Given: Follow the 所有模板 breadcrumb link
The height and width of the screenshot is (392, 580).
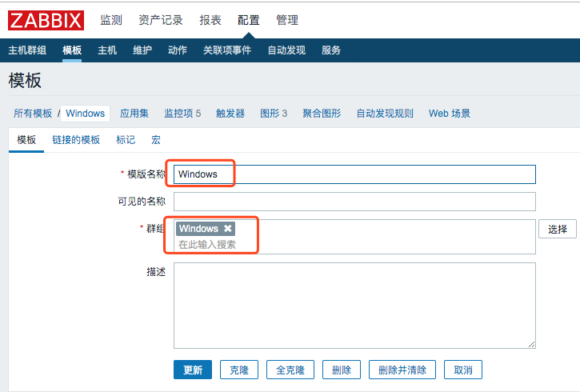Looking at the screenshot, I should [33, 113].
